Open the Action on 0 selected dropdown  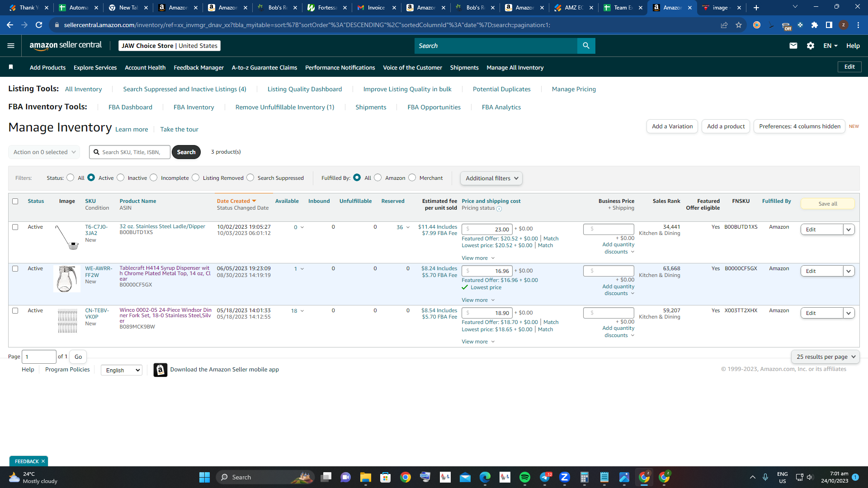(44, 152)
